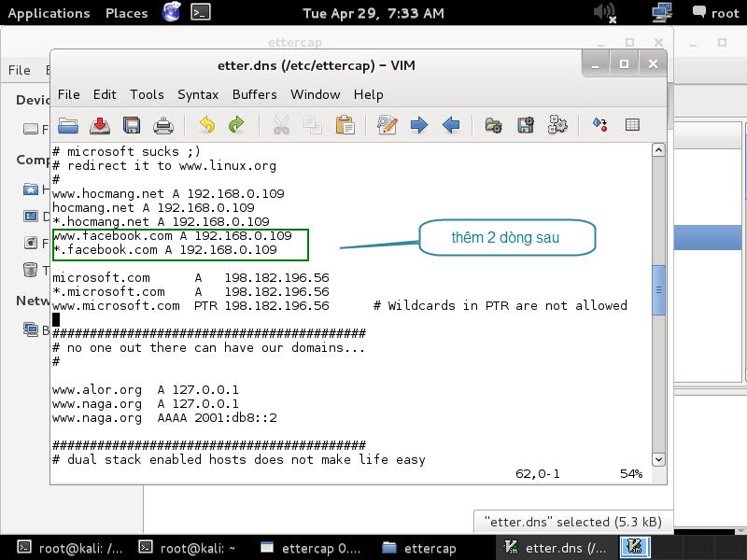Viewport: 747px width, 560px height.
Task: Click the Save All floppy disk icon
Action: [x=132, y=126]
